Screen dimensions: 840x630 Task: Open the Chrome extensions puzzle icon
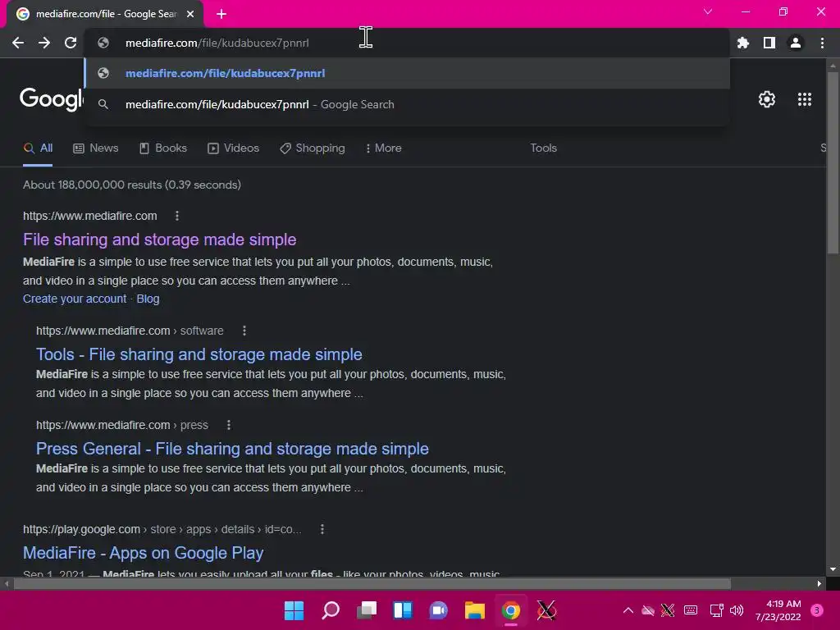(x=743, y=43)
